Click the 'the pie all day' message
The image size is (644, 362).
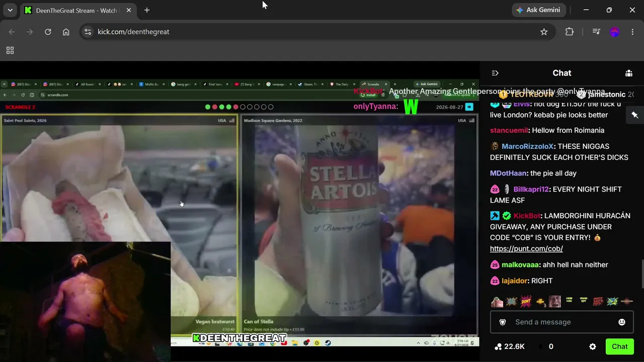coord(553,173)
